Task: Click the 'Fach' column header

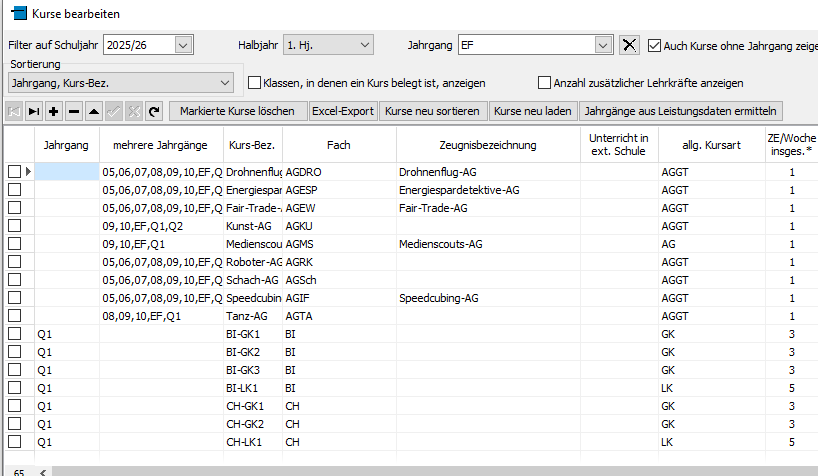Action: point(339,145)
